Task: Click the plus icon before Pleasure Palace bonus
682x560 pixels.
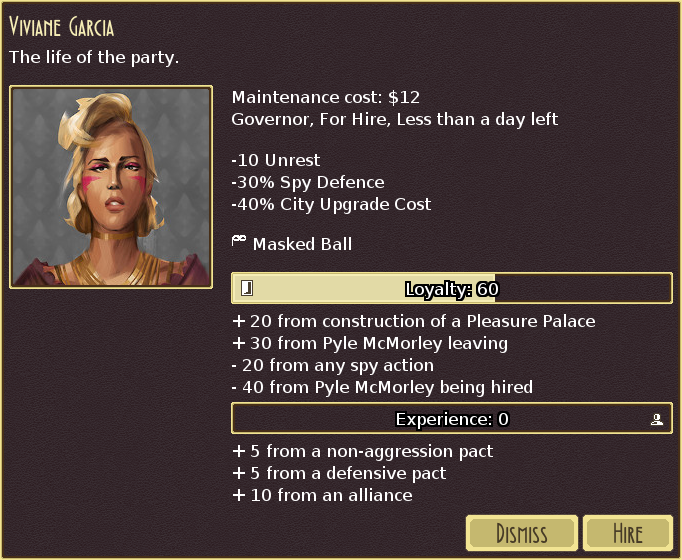Action: pos(239,321)
